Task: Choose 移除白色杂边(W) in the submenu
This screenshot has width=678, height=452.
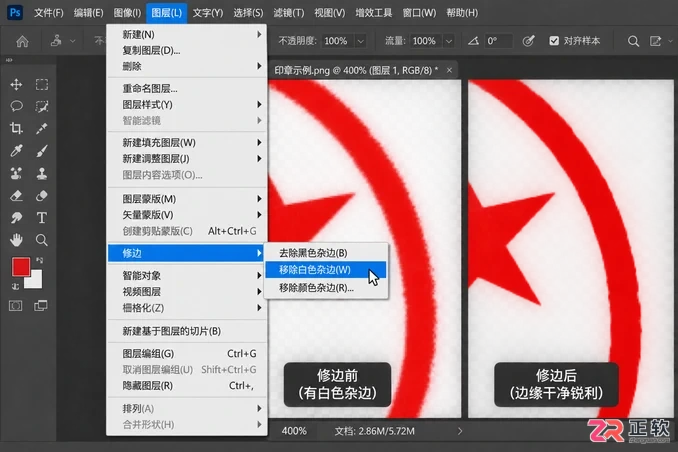Action: [x=326, y=270]
